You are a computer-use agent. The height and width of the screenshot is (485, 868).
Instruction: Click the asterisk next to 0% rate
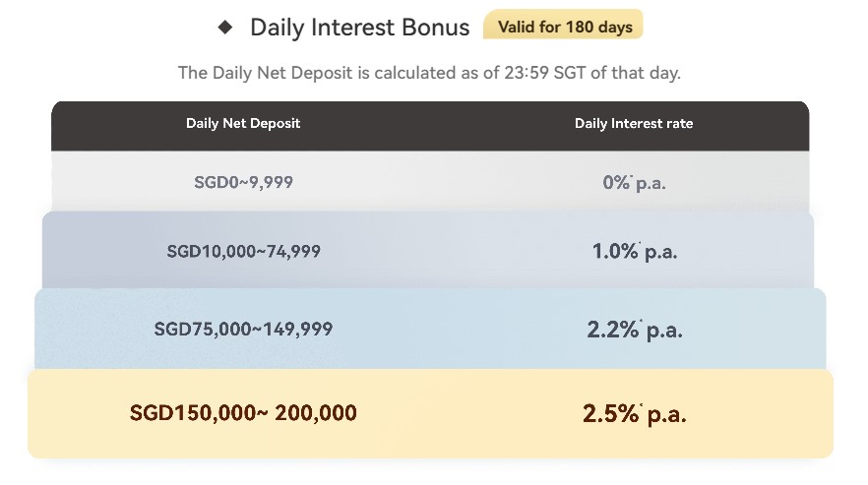632,176
